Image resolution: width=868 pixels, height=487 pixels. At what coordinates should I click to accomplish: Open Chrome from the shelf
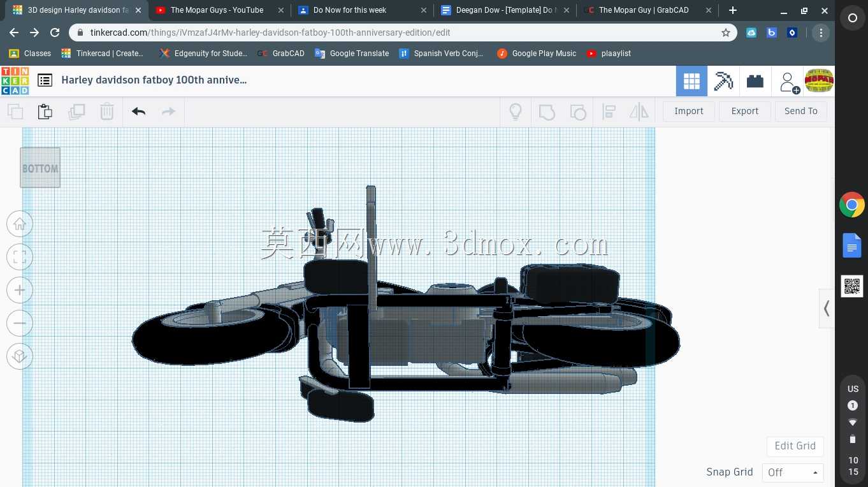coord(852,205)
